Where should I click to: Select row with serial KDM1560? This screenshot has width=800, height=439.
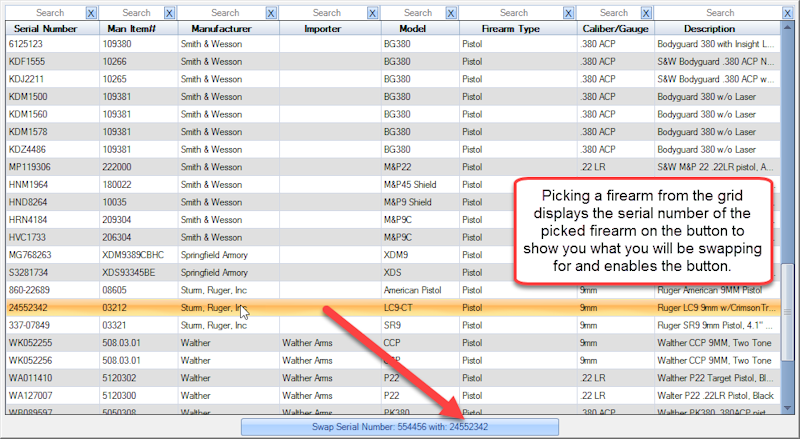pos(393,114)
